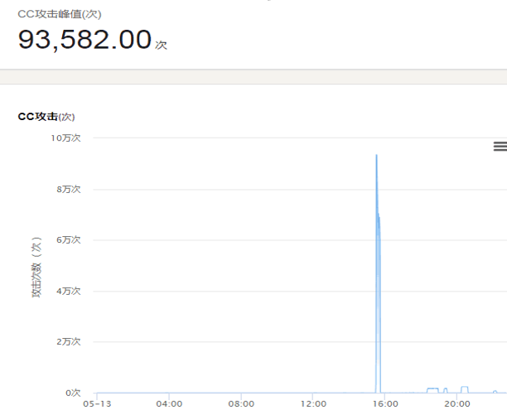Click the CC攻击峰值(次) heading label
The image size is (507, 420).
pos(60,14)
